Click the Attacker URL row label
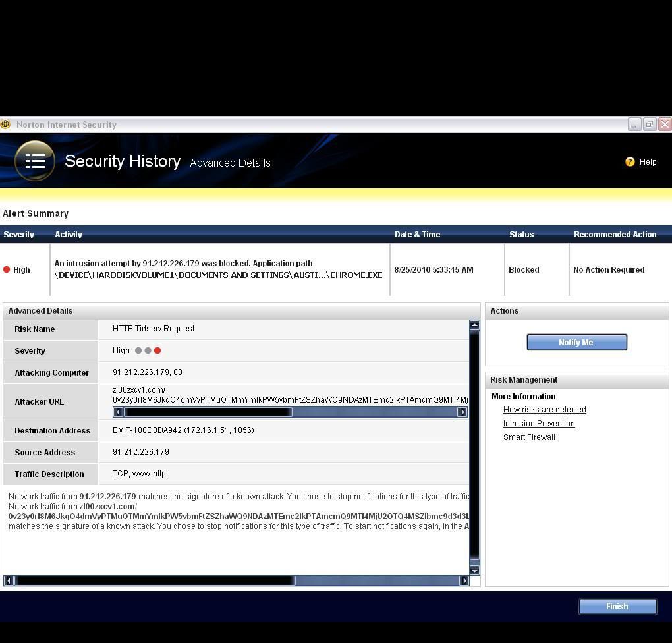This screenshot has width=672, height=643. [x=39, y=402]
